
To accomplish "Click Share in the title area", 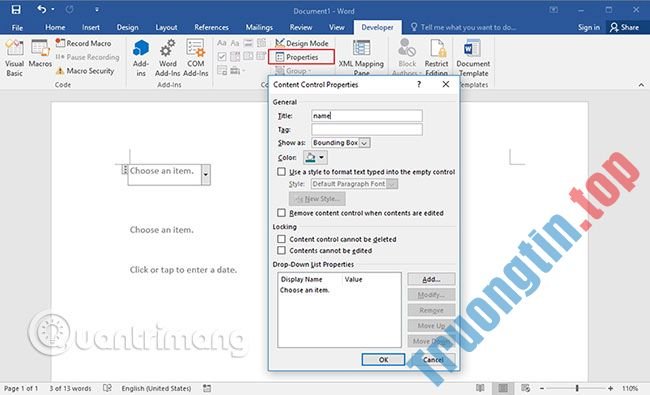I will click(x=624, y=27).
